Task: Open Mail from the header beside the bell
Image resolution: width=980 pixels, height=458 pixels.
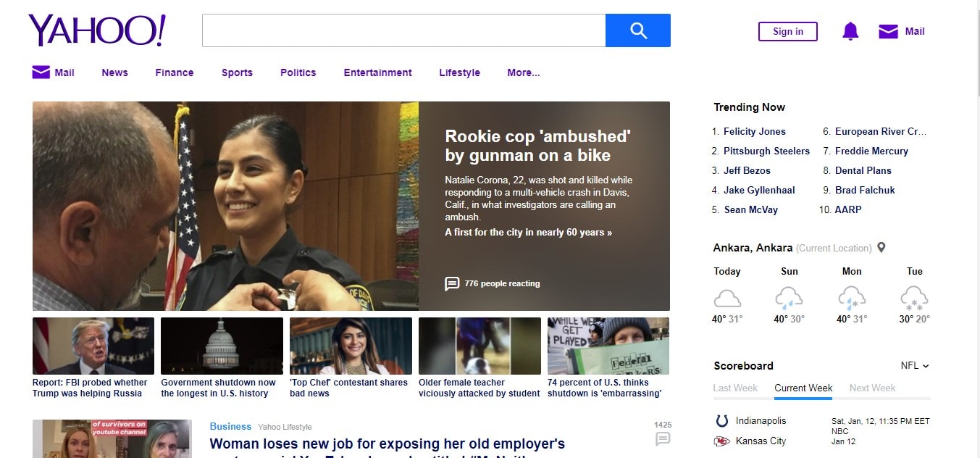Action: [x=902, y=31]
